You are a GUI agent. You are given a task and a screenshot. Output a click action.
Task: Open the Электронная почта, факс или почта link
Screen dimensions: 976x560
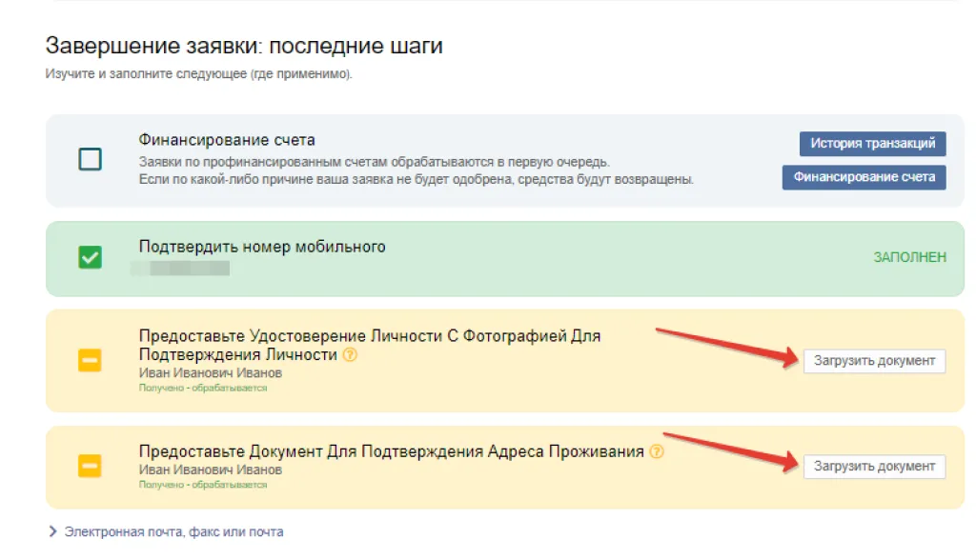[173, 532]
